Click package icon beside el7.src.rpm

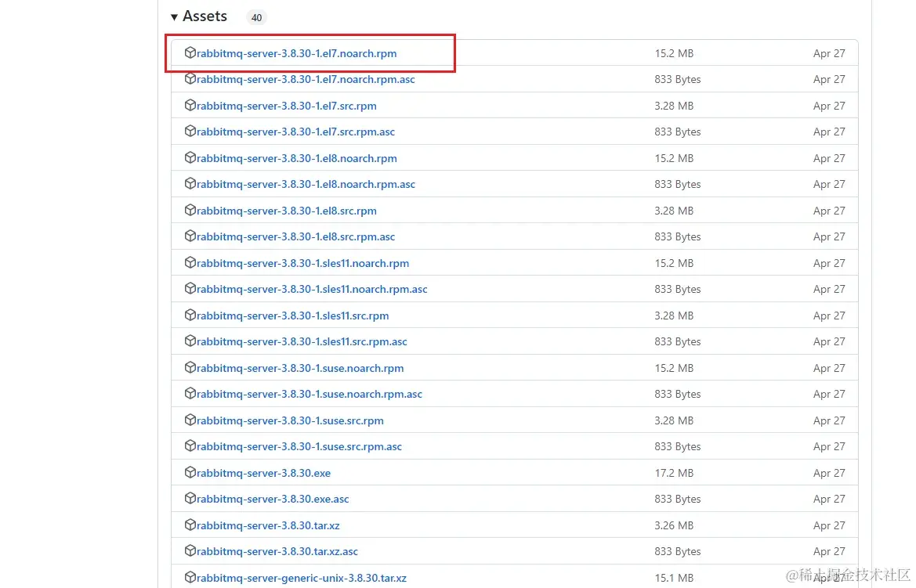[x=190, y=105]
